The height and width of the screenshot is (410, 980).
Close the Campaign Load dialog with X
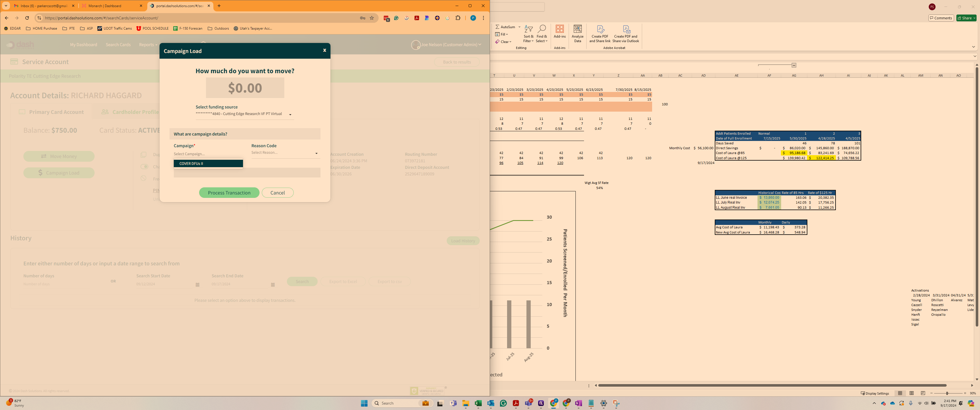324,50
